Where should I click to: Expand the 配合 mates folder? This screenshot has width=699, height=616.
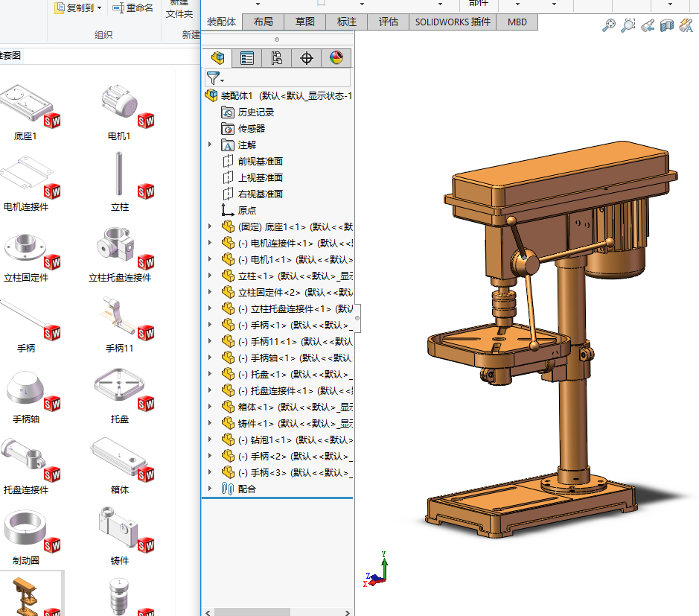210,489
